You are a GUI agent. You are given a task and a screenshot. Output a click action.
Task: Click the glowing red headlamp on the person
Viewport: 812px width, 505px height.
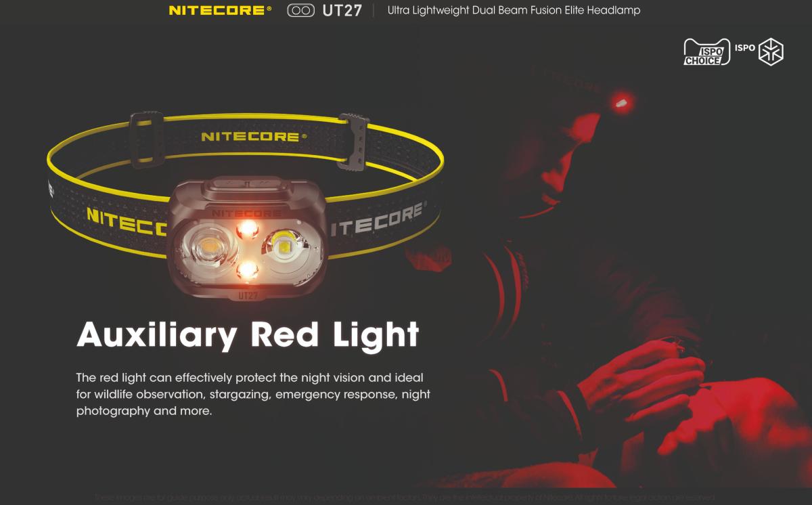(620, 103)
